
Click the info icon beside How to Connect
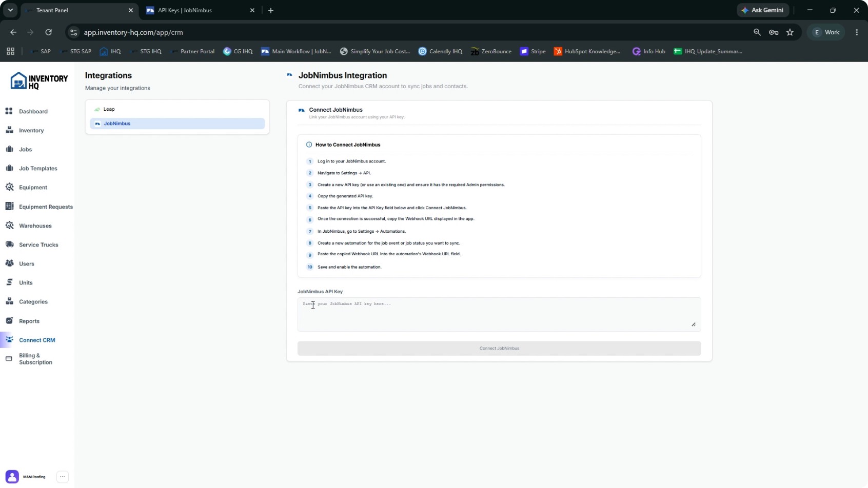[309, 145]
